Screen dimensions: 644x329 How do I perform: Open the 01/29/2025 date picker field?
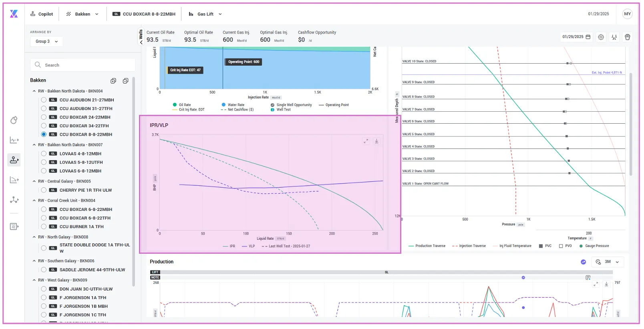point(576,37)
